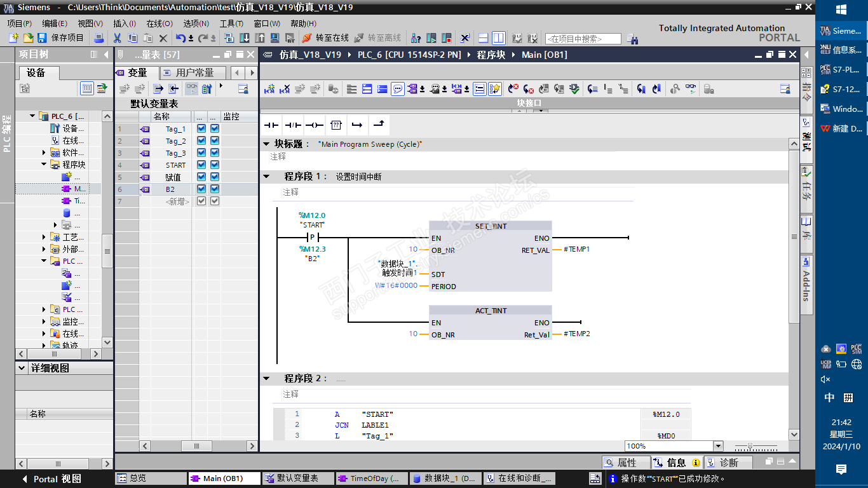This screenshot has height=488, width=868.
Task: Insert a normally closed contact
Action: click(293, 125)
